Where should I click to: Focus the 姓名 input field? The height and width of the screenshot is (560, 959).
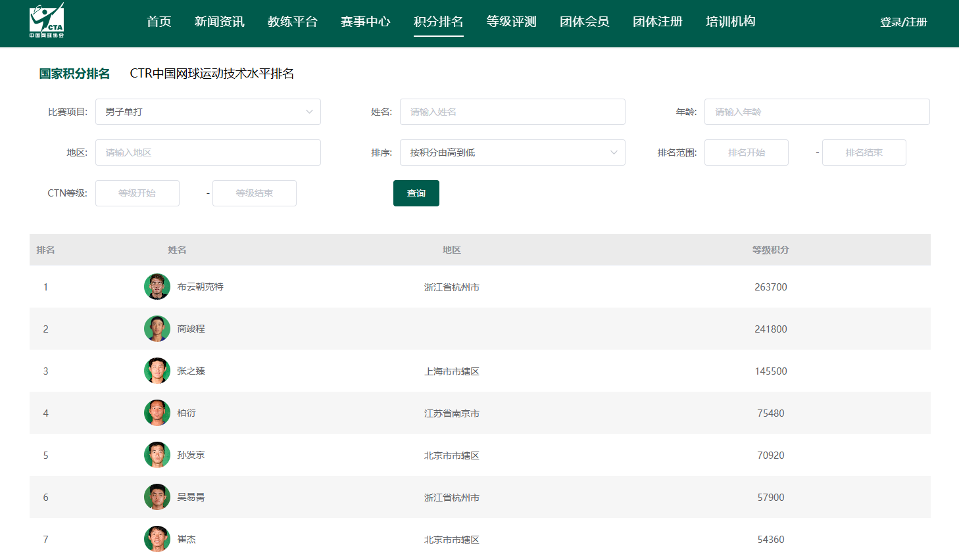[512, 112]
